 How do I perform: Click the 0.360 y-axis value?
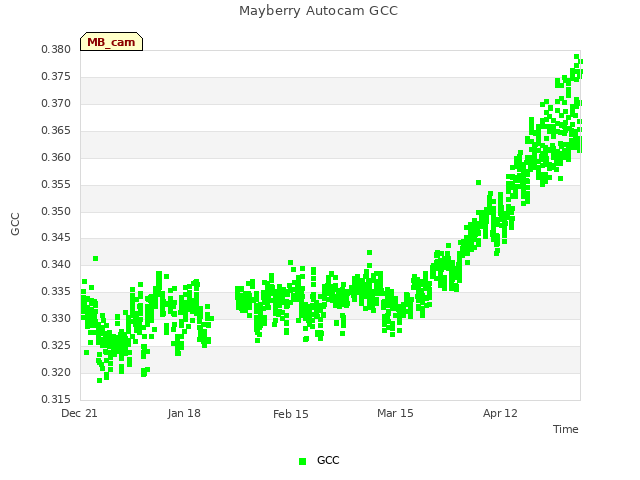tap(56, 158)
